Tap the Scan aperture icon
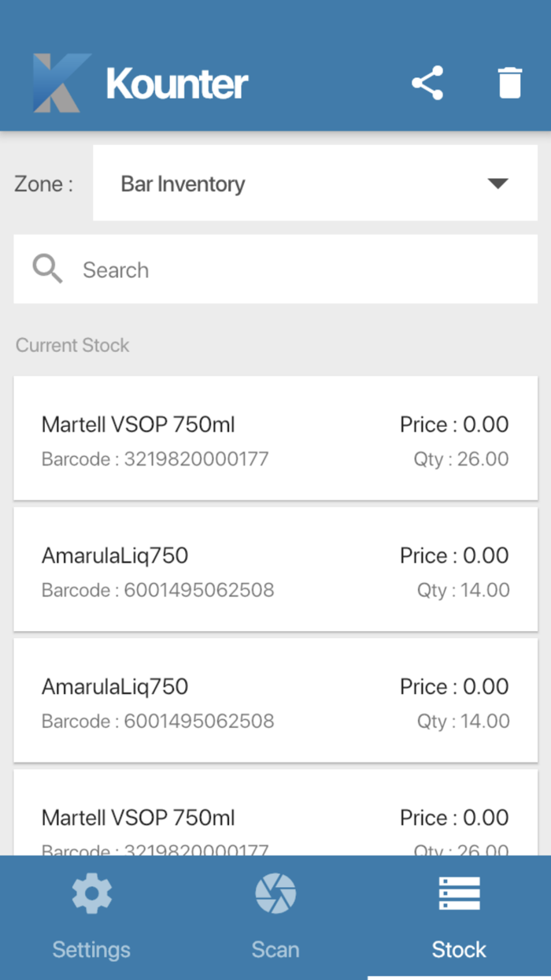Viewport: 551px width, 980px height. click(275, 893)
